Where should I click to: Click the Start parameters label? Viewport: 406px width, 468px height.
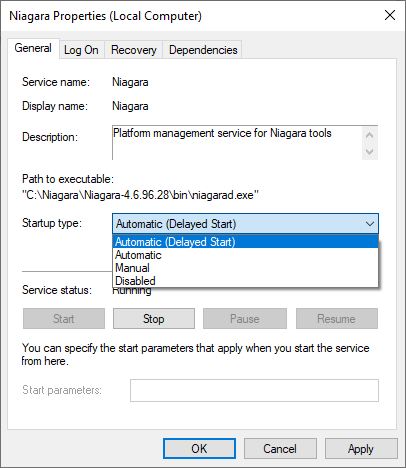coord(62,390)
